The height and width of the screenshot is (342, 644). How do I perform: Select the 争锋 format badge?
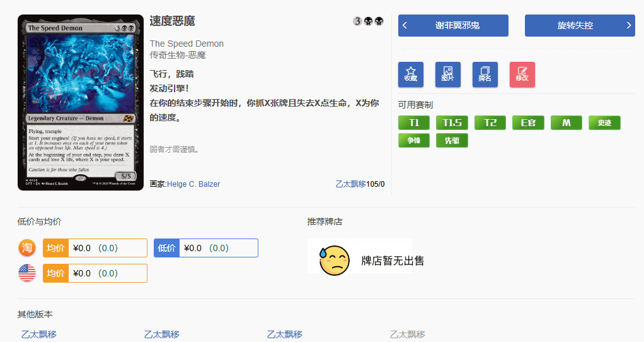click(x=414, y=140)
